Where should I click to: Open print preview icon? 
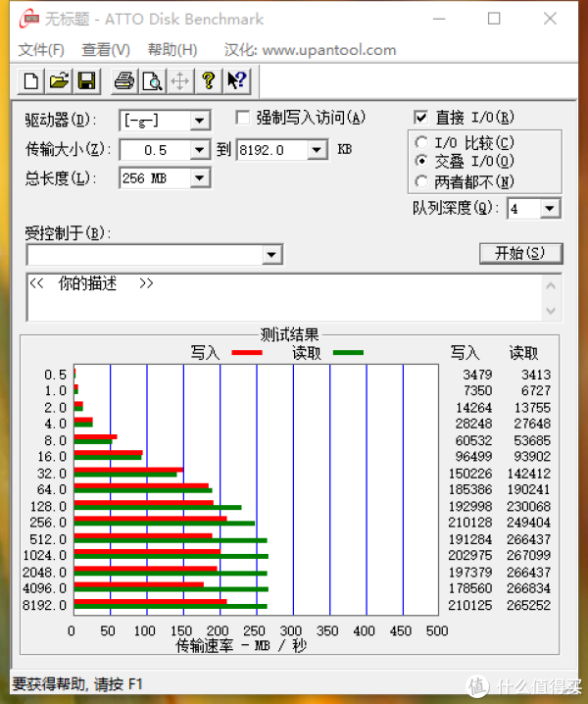coord(152,81)
